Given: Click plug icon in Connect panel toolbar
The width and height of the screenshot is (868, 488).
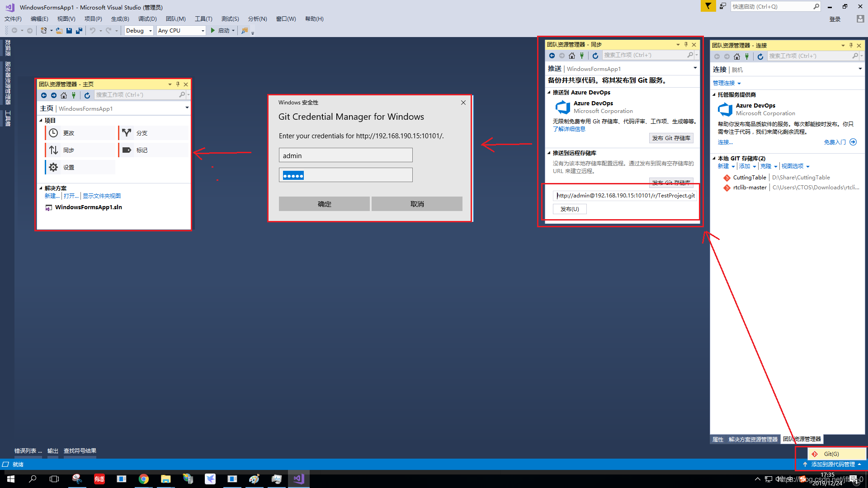Looking at the screenshot, I should point(747,56).
